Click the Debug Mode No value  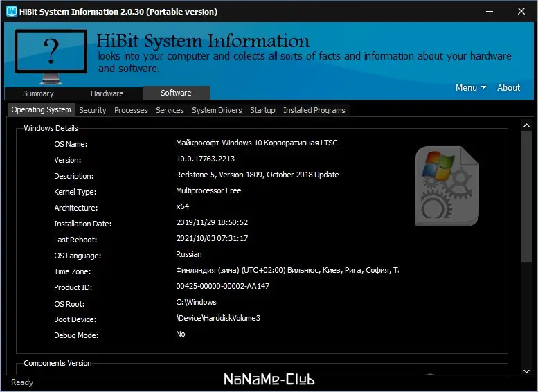tap(181, 334)
